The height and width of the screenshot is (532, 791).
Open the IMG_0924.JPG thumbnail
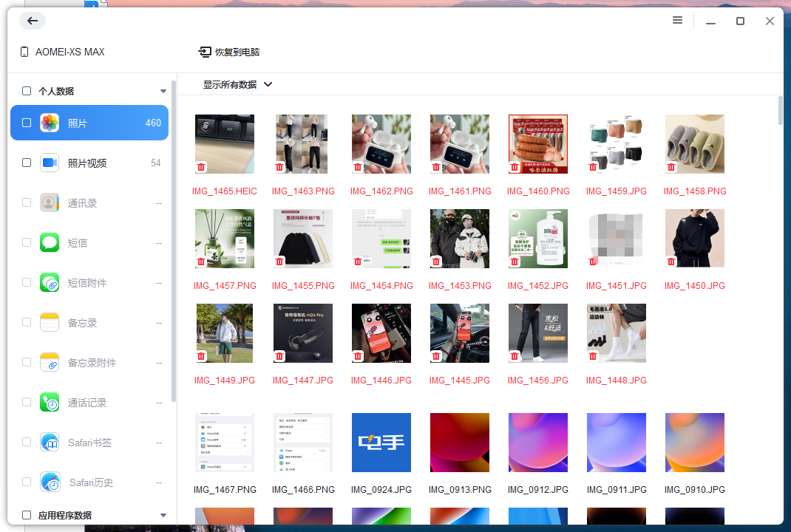click(381, 443)
